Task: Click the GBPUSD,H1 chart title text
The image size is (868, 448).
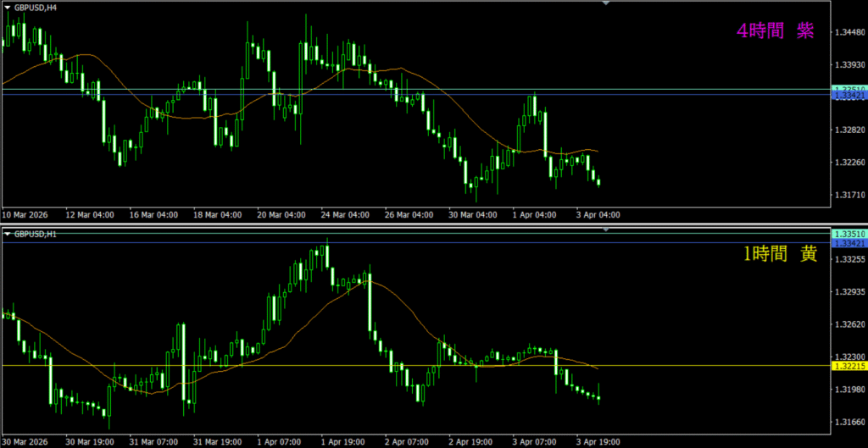Action: (34, 233)
